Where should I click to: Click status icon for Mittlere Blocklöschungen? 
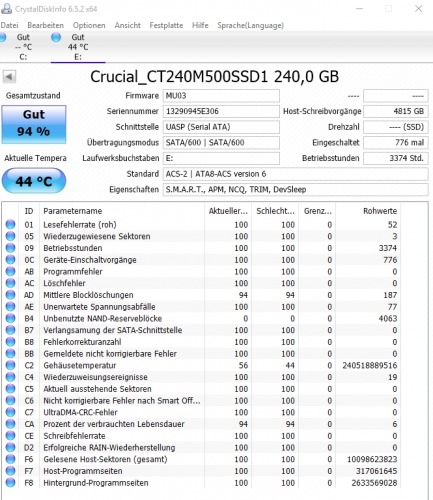click(x=11, y=295)
